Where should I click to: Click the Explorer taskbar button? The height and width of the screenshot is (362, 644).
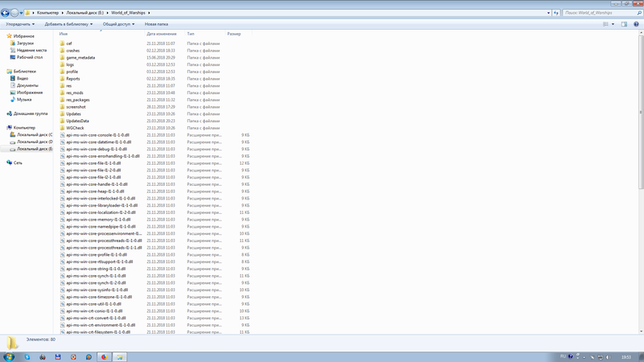click(x=119, y=357)
